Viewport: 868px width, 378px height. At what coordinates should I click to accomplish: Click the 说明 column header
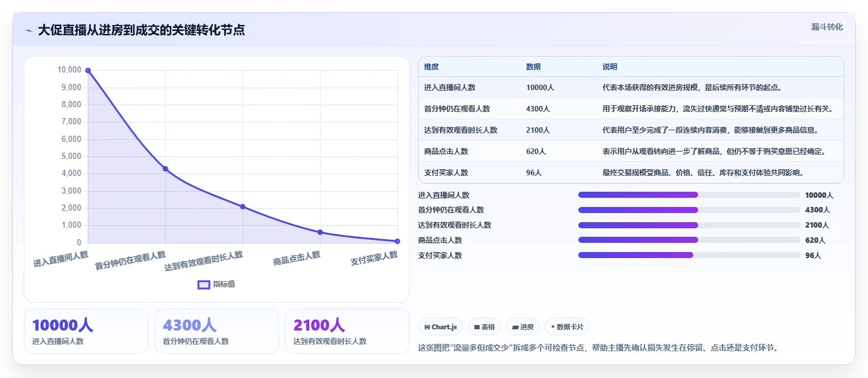point(610,66)
